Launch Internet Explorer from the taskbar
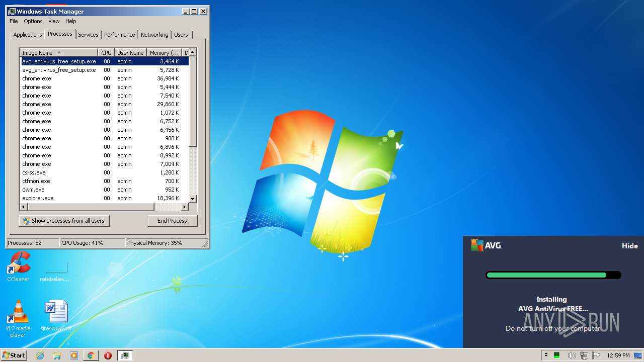644x362 pixels. 40,355
